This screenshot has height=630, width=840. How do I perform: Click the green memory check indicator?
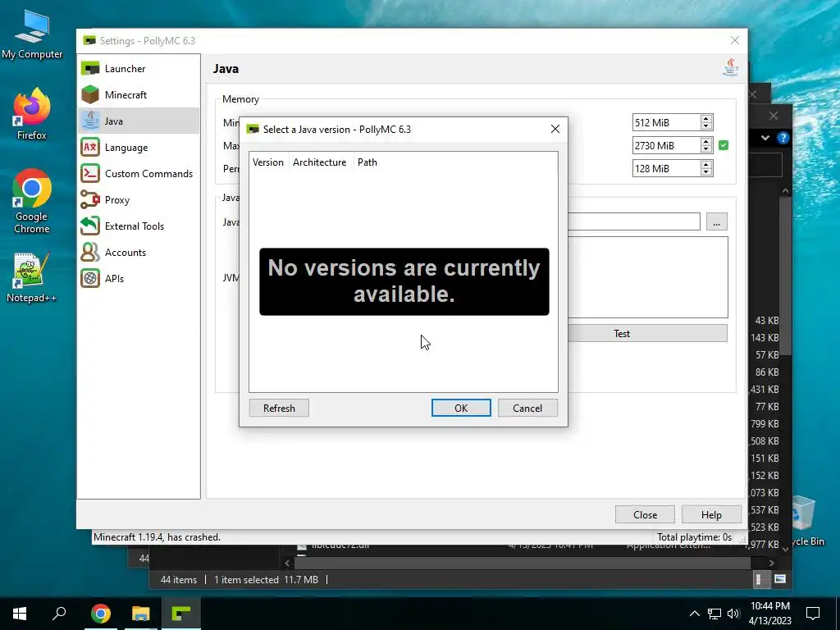[x=724, y=145]
